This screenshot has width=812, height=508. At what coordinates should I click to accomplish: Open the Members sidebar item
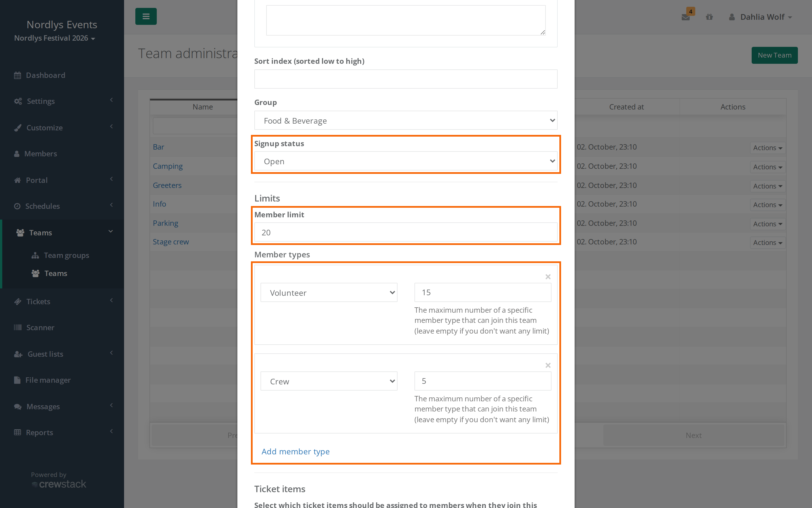(x=62, y=154)
